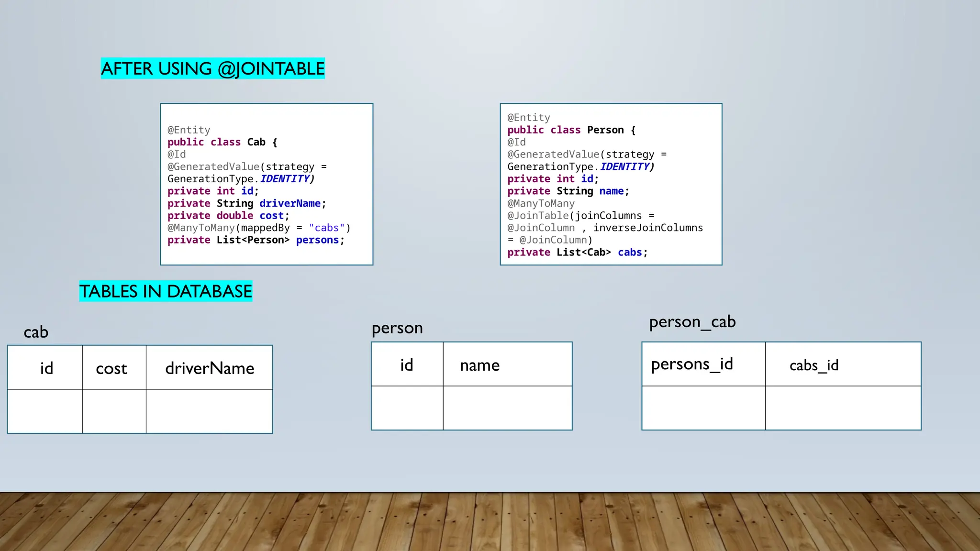Click the @ManyToMany(mappedBy = "cabs") line
The height and width of the screenshot is (551, 980).
click(x=259, y=228)
